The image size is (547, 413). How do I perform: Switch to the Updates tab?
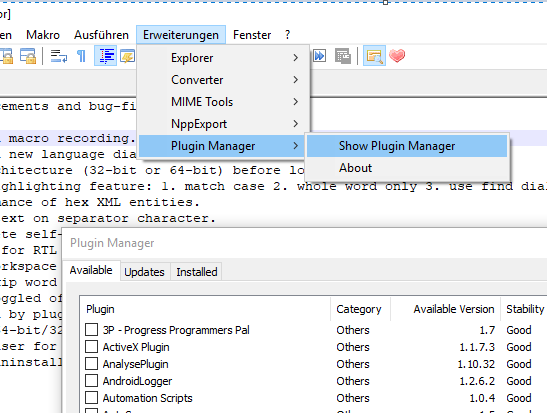144,272
